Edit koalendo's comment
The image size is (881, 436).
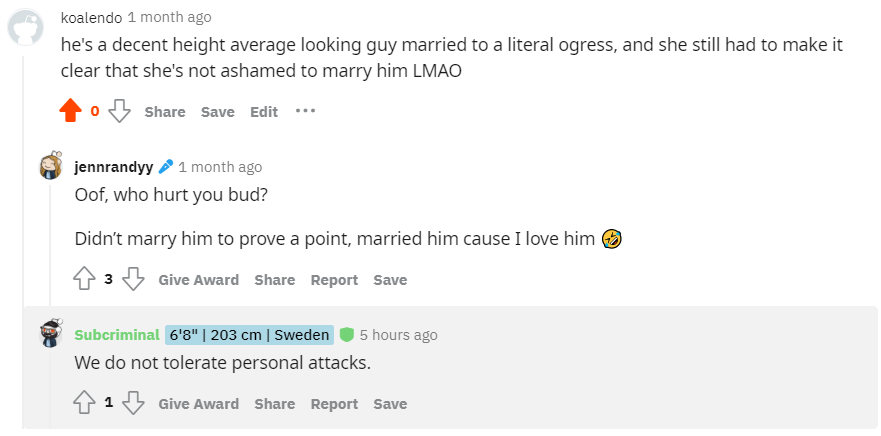264,112
